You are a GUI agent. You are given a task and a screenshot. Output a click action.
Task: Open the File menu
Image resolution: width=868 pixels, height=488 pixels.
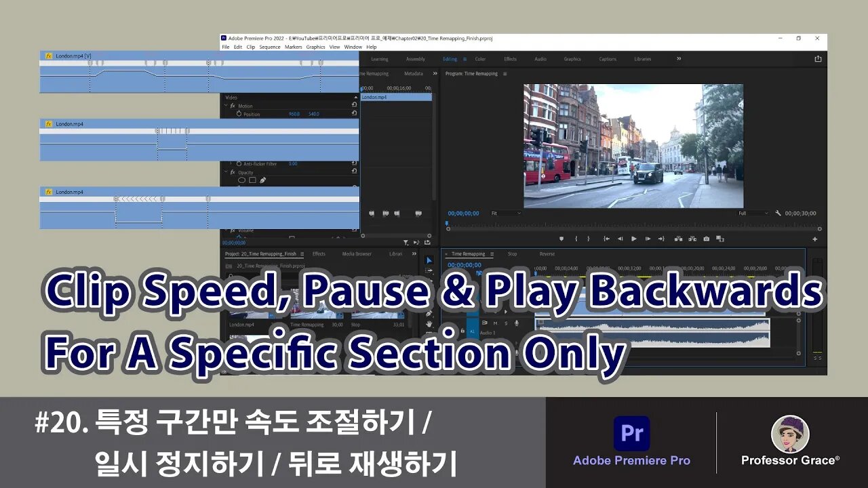pyautogui.click(x=226, y=47)
